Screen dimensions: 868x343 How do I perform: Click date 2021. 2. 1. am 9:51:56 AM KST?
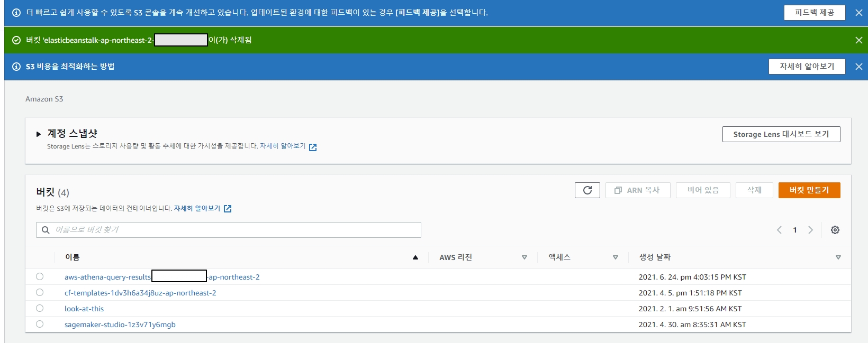point(690,309)
